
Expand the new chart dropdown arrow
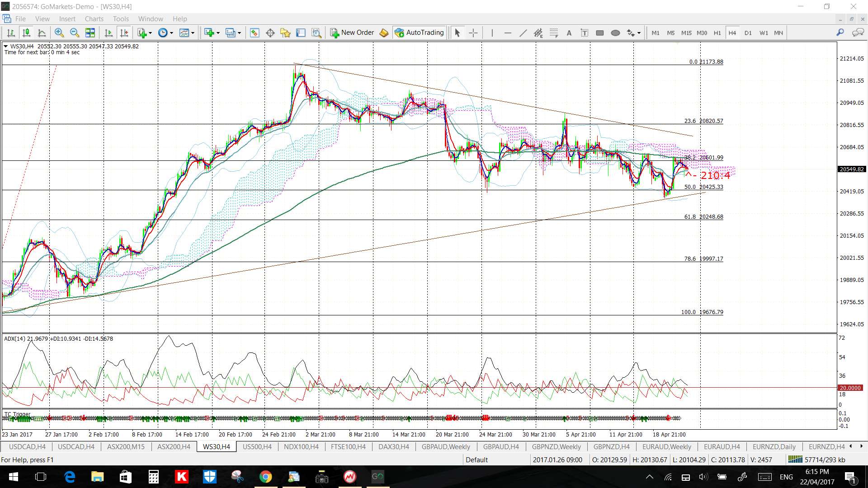[218, 33]
